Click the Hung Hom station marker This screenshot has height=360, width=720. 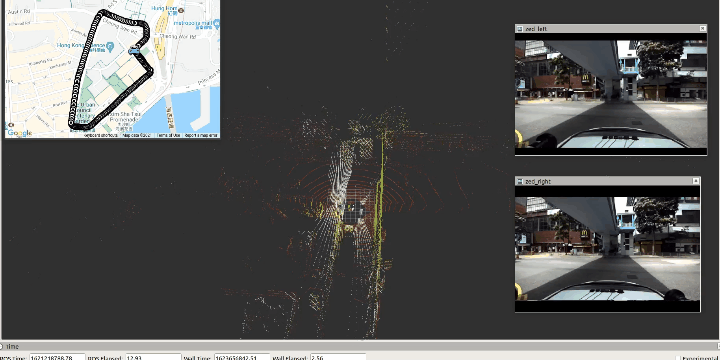tap(181, 10)
